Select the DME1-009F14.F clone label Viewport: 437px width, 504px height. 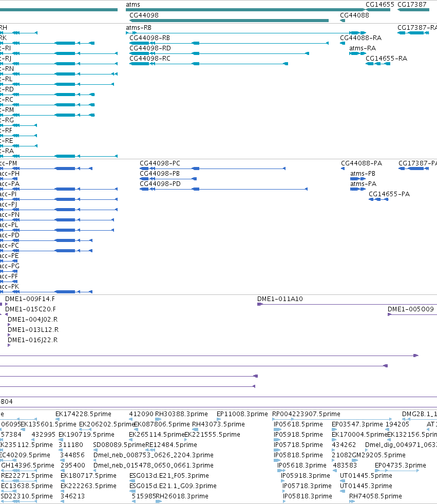(x=30, y=299)
